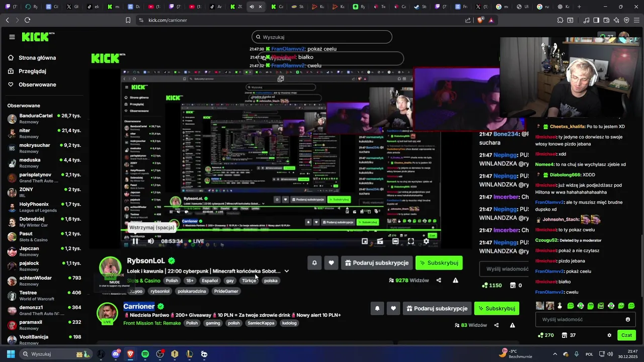Open Pasut channel in sidebar
The image size is (644, 362).
coord(44,236)
